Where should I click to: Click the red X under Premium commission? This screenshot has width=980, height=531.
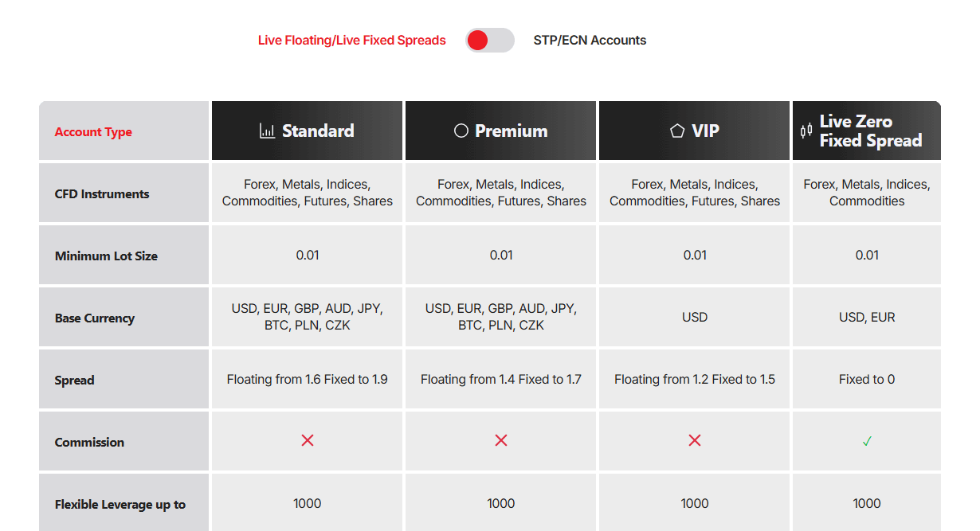point(501,440)
